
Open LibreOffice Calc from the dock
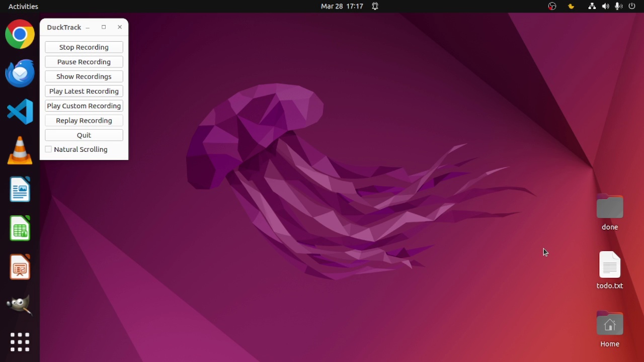[x=20, y=228]
